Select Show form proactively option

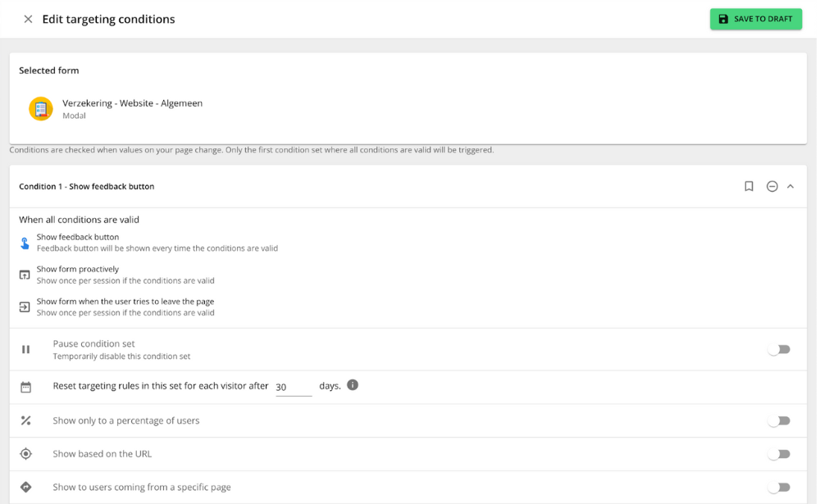click(x=78, y=270)
